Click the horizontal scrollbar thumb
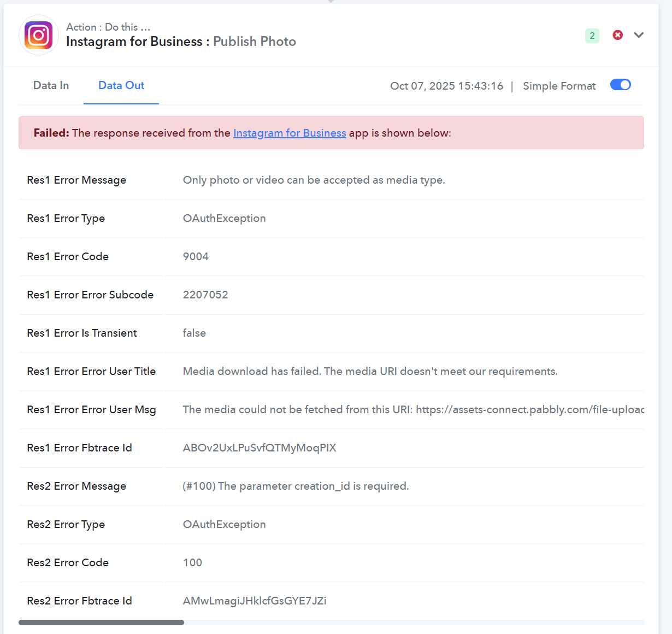This screenshot has height=634, width=672. click(x=101, y=623)
